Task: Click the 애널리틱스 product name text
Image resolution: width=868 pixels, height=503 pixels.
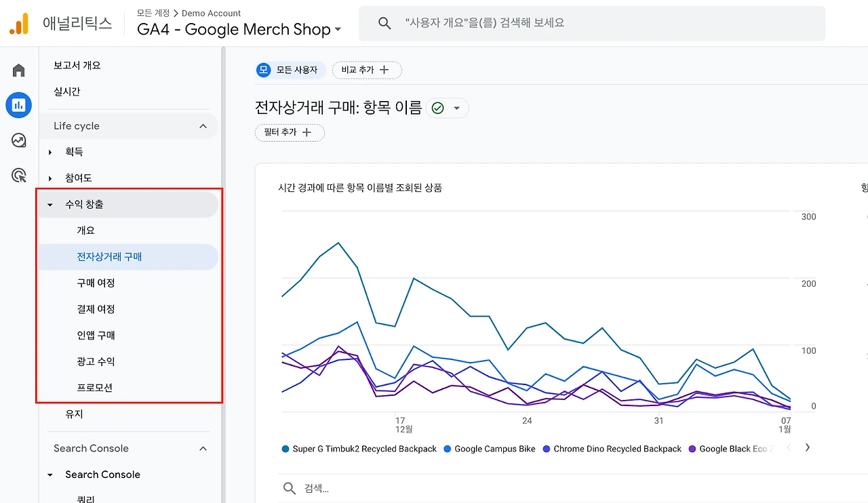Action: click(77, 24)
